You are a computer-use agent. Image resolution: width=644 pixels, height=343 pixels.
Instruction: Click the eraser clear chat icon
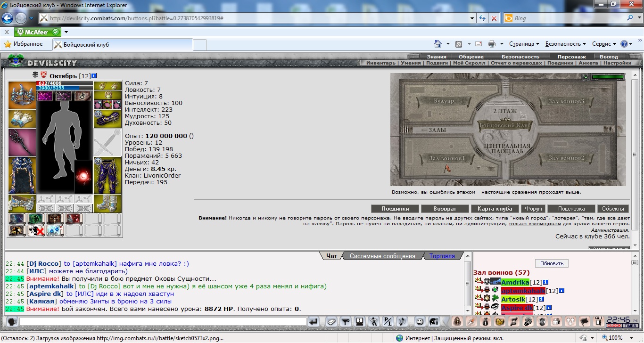[x=332, y=322]
